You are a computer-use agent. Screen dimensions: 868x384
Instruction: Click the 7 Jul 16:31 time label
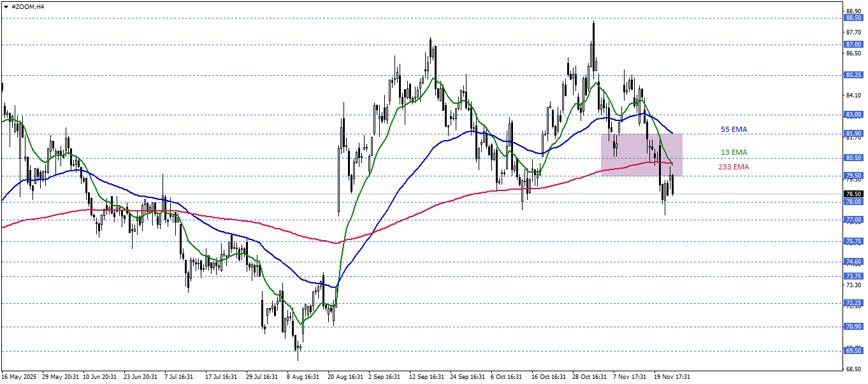pos(180,377)
